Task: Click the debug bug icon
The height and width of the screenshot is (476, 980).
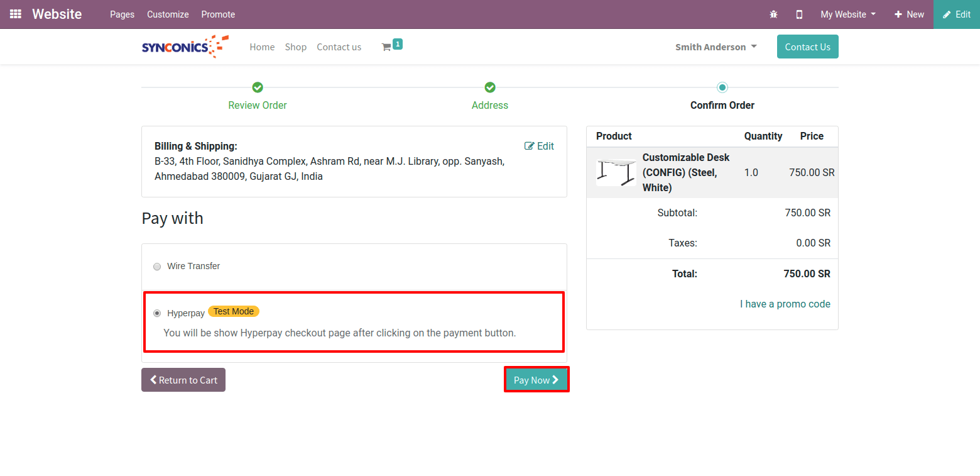Action: [773, 14]
